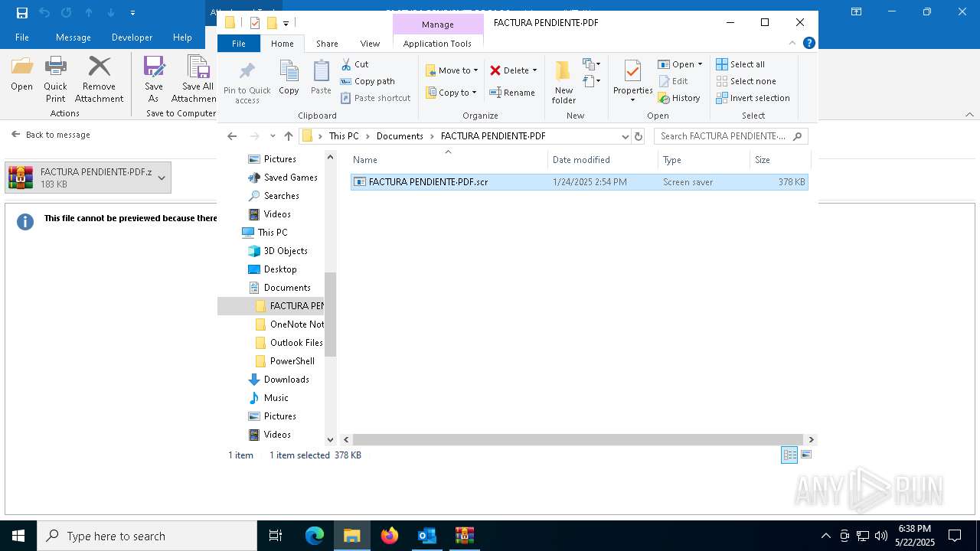The width and height of the screenshot is (980, 551).
Task: Switch to the Share ribbon tab
Action: pos(327,44)
